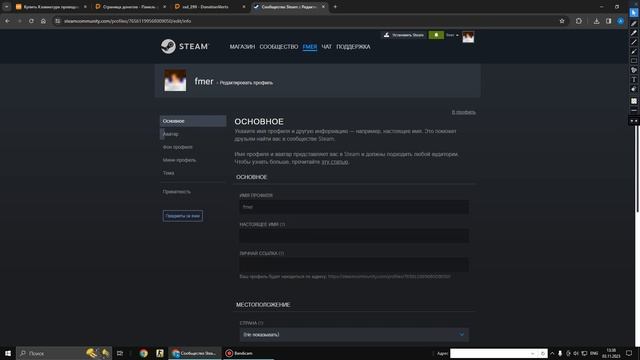Click the fmer profile name heading

[204, 81]
